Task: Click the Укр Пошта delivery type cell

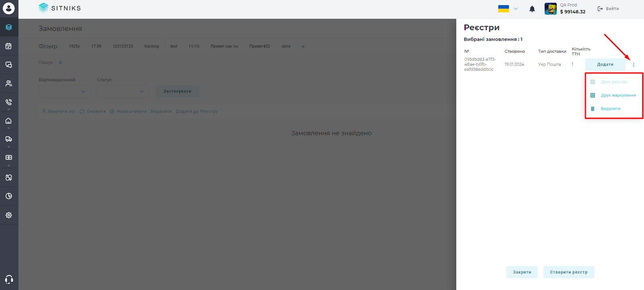Action: (x=549, y=64)
